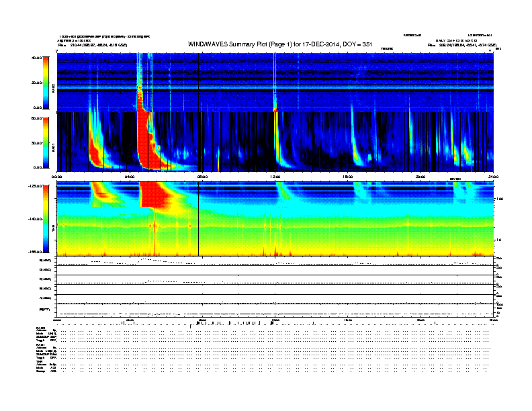
Task: Click the WIND/WAVES Summary Plot title
Action: click(x=280, y=44)
